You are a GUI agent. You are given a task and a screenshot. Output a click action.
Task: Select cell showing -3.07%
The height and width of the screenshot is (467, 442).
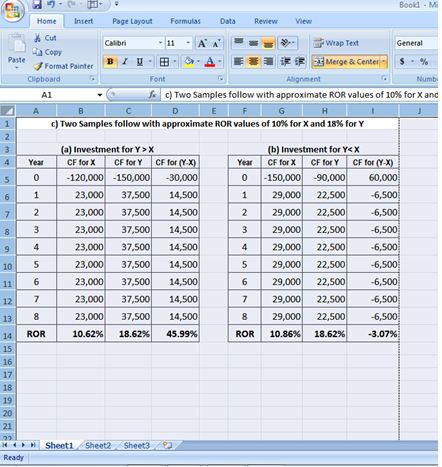[x=373, y=334]
